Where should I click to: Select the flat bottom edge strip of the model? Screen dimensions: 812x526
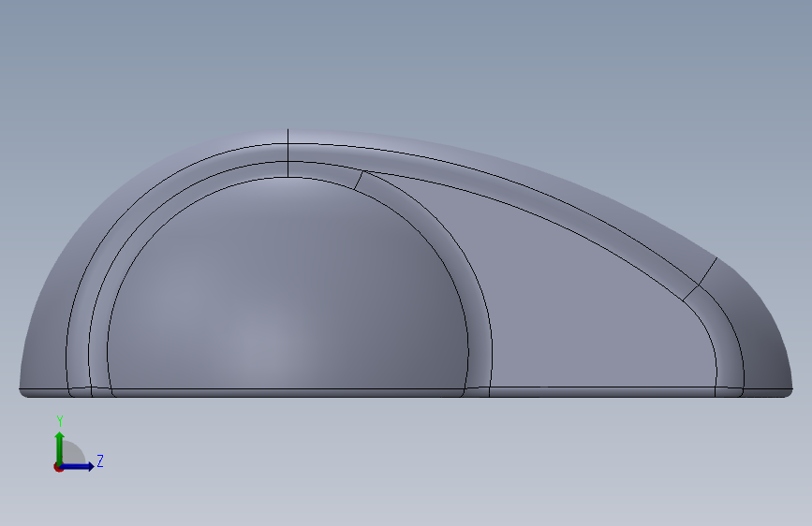pyautogui.click(x=406, y=393)
